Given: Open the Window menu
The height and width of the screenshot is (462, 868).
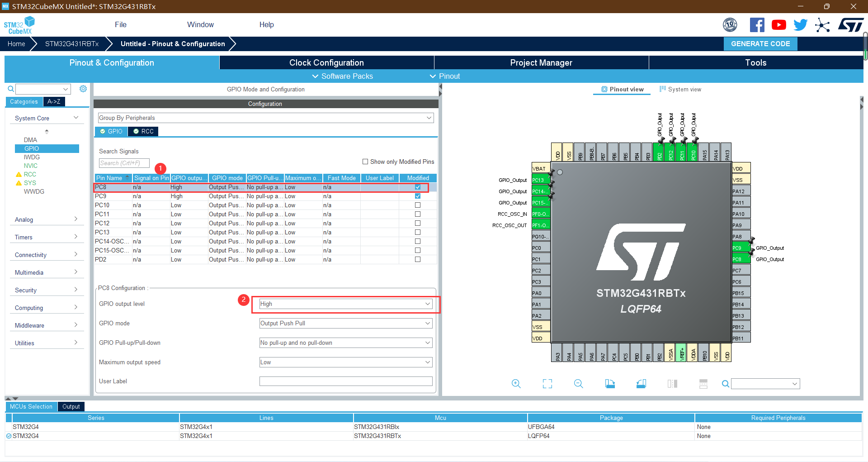Looking at the screenshot, I should (200, 24).
